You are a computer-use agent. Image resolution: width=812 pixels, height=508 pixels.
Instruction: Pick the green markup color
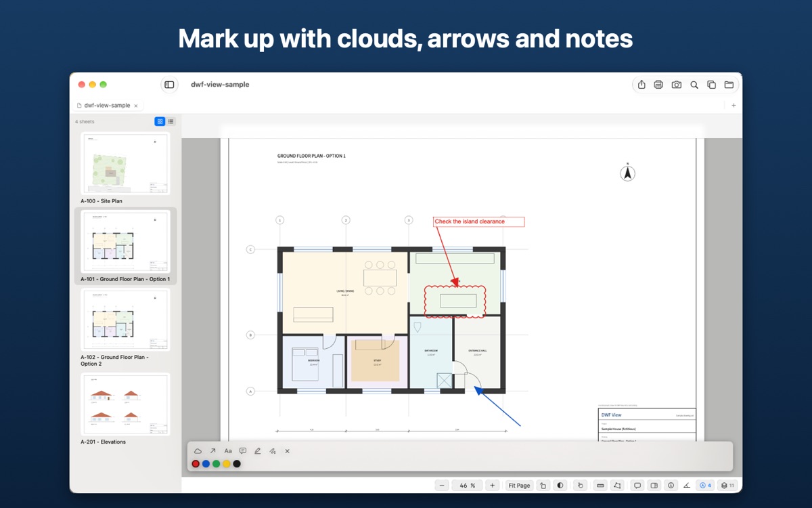pyautogui.click(x=216, y=464)
